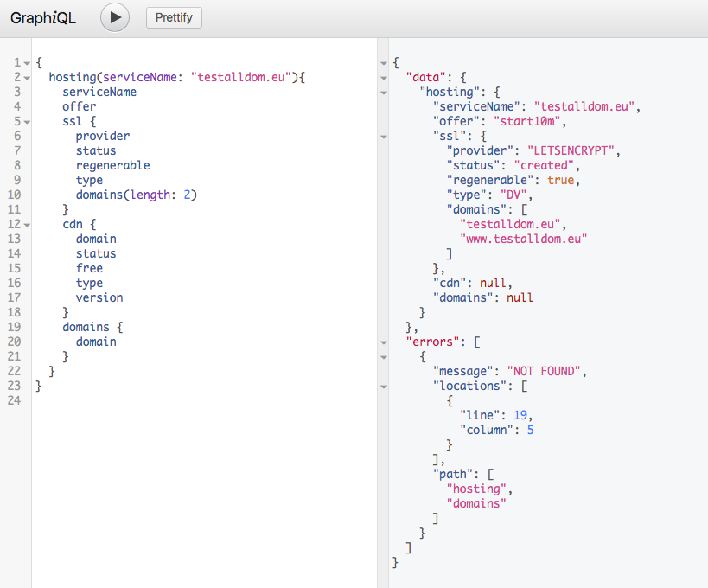This screenshot has width=708, height=588.
Task: Click the Prettify button
Action: pos(174,17)
